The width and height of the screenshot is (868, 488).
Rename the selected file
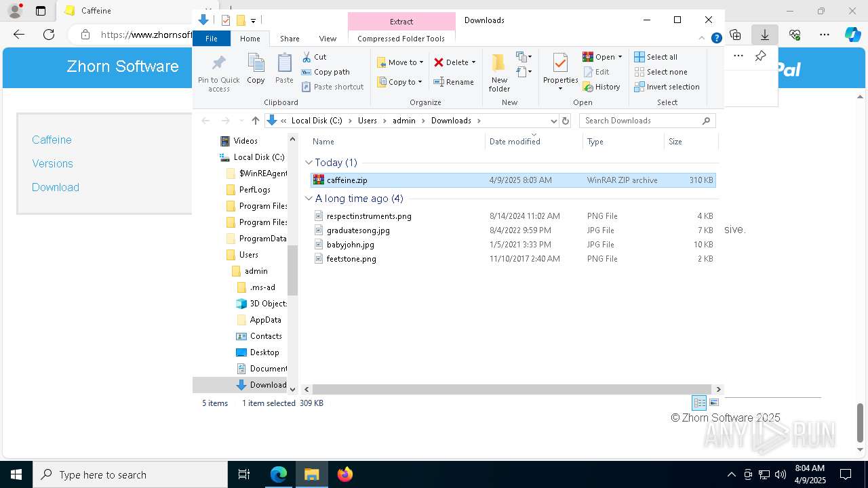pos(454,82)
